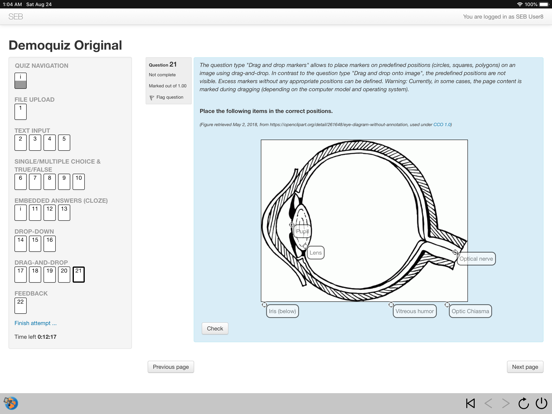
Task: Click the eye diagram image
Action: [x=364, y=220]
